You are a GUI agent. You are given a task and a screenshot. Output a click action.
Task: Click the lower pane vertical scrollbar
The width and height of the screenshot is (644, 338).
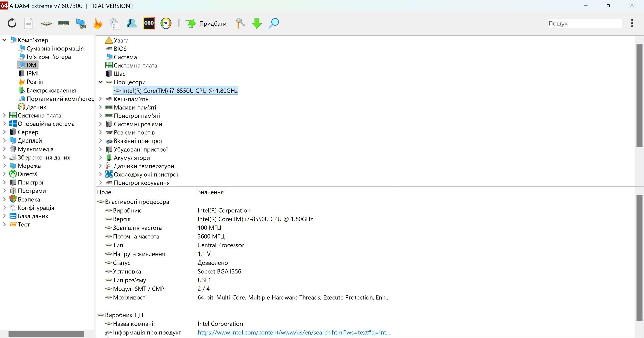639,258
